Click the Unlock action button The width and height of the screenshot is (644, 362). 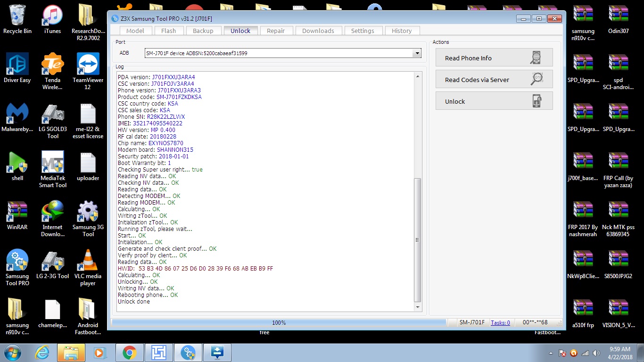pos(494,101)
